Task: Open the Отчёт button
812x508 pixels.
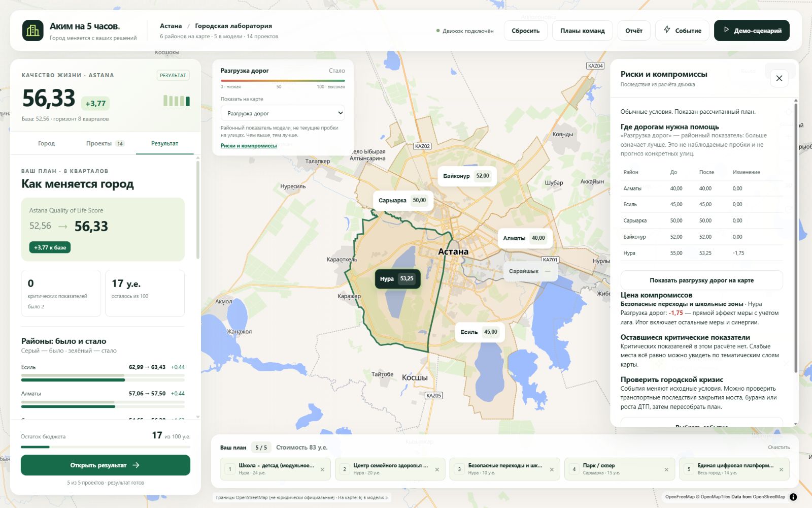Action: (x=634, y=30)
